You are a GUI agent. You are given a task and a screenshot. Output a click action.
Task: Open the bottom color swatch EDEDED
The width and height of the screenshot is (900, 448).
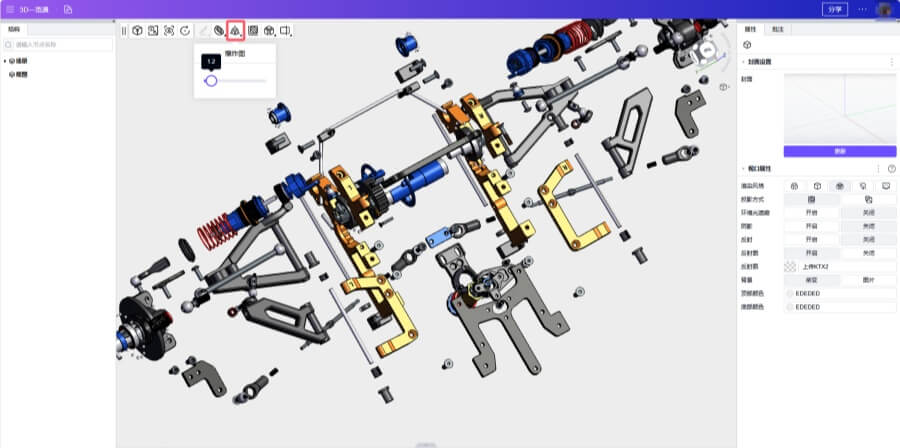tap(790, 307)
